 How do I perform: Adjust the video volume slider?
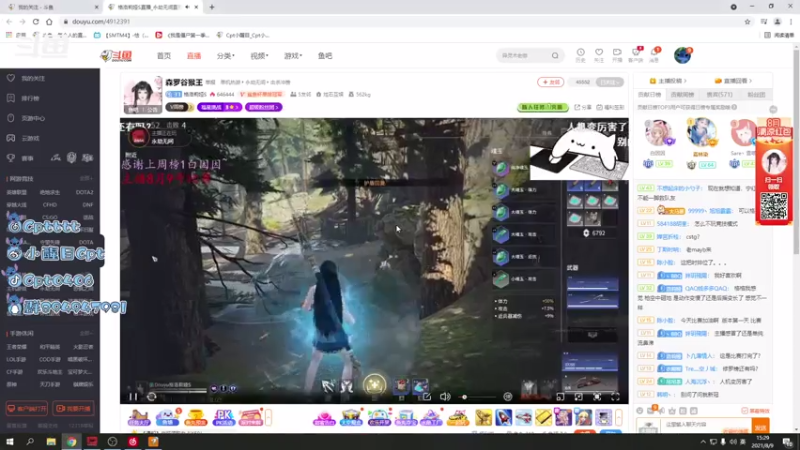click(x=479, y=397)
